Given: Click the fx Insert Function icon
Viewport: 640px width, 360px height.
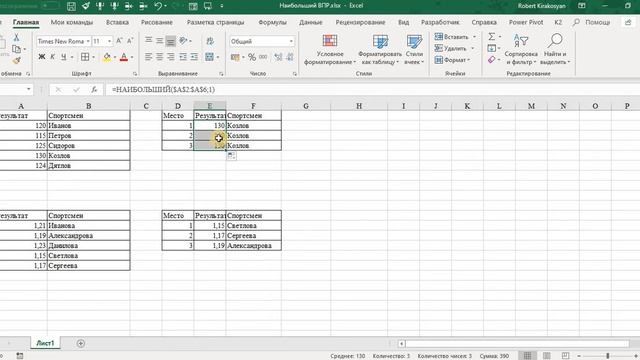Looking at the screenshot, I should [94, 89].
